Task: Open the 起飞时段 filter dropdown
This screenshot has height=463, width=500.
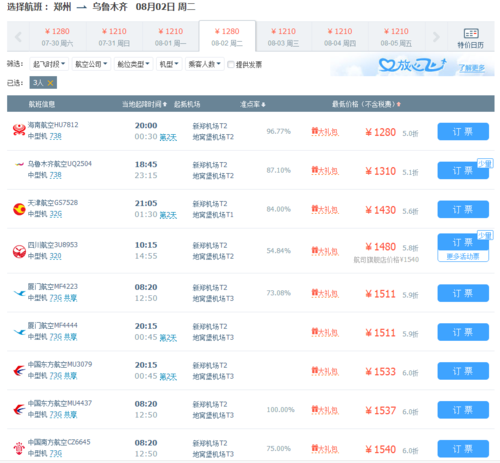Action: pyautogui.click(x=49, y=64)
